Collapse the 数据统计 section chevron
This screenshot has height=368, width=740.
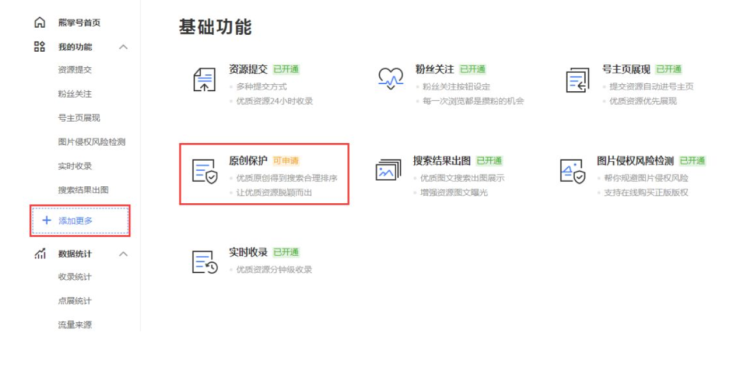coord(123,254)
